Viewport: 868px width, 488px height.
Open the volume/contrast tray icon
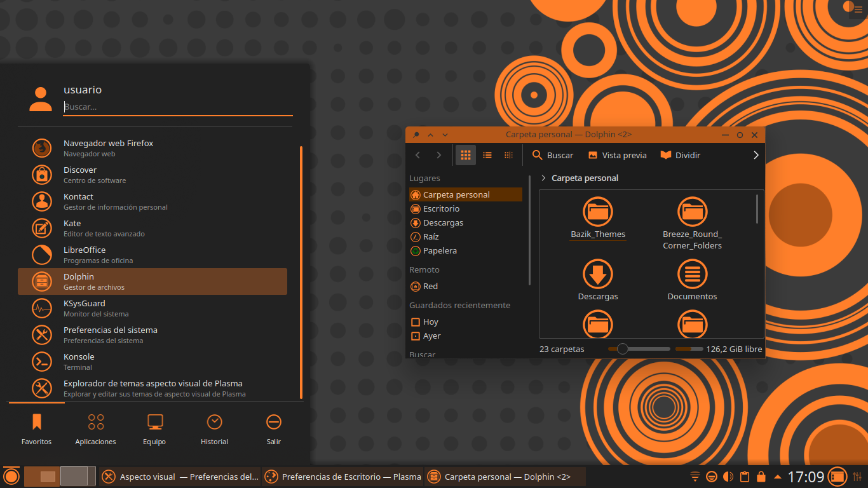point(729,477)
